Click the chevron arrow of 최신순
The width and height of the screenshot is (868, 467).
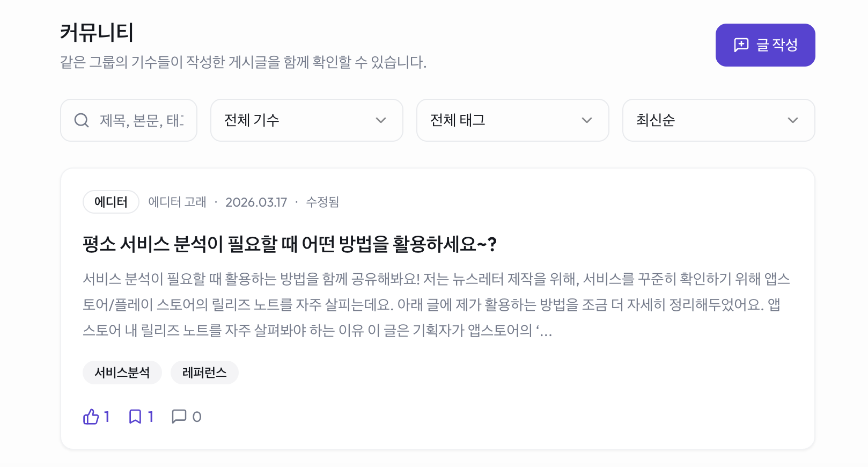(793, 120)
